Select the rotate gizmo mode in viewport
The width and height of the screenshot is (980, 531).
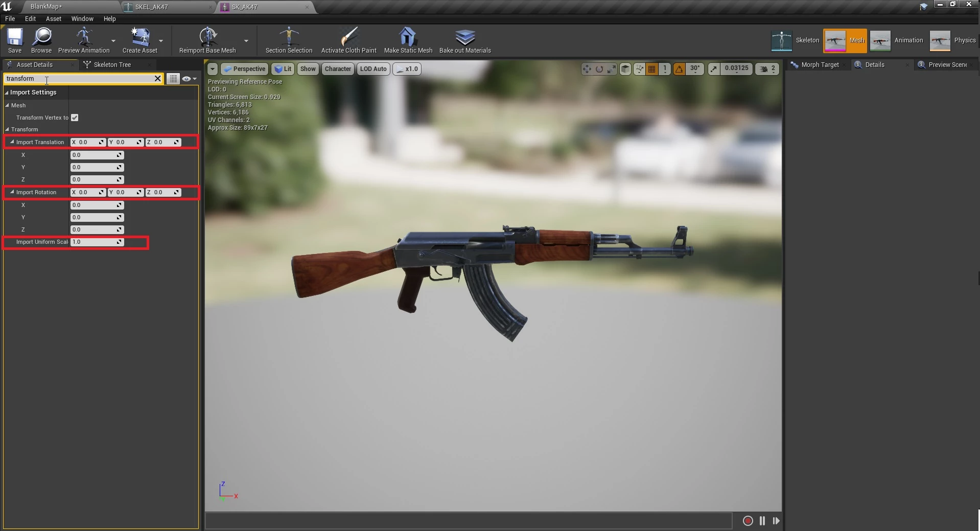[x=599, y=68]
